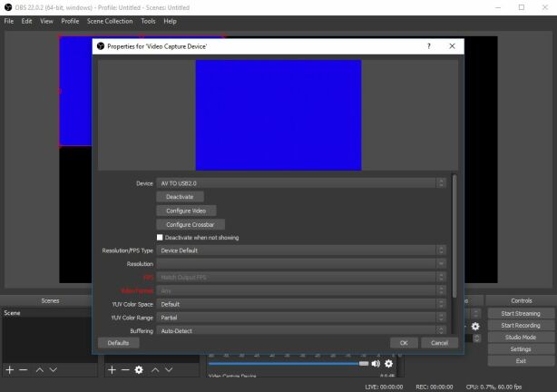Click Start Recording button
Screen dimensions: 557x392
(x=521, y=326)
